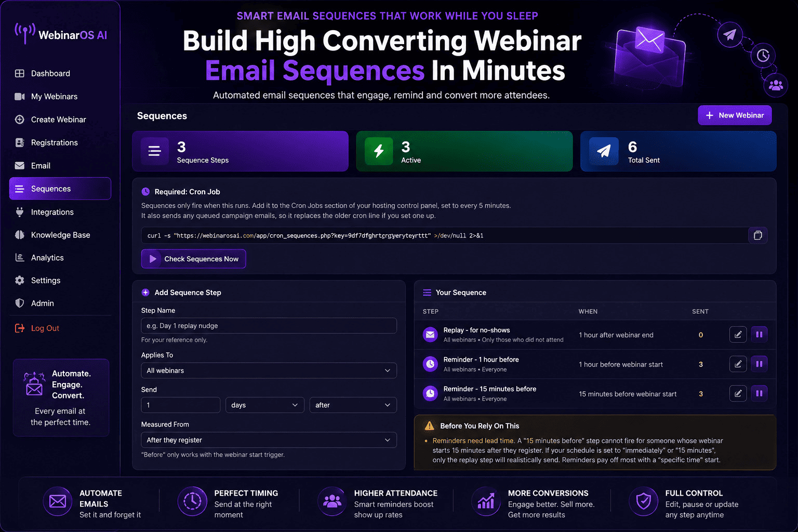Screen dimensions: 798x532
Task: Edit the Replay for no-shows step
Action: click(738, 335)
